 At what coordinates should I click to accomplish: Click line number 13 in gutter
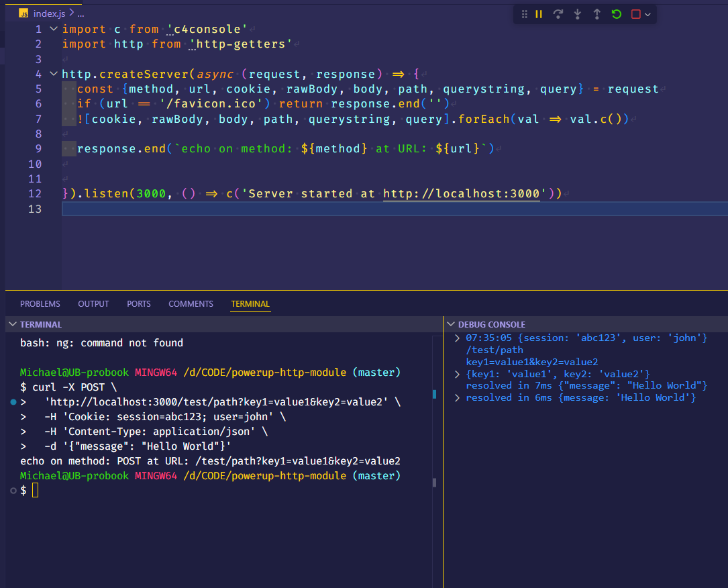[x=35, y=209]
